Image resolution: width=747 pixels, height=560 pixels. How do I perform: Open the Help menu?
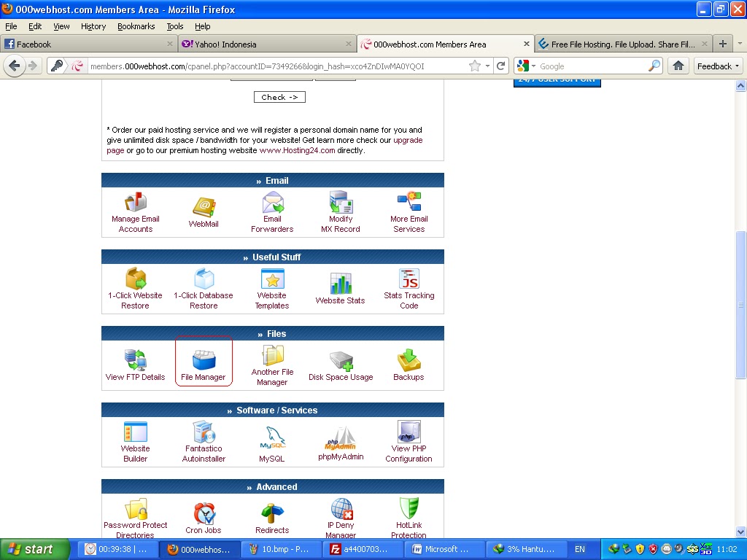point(203,26)
